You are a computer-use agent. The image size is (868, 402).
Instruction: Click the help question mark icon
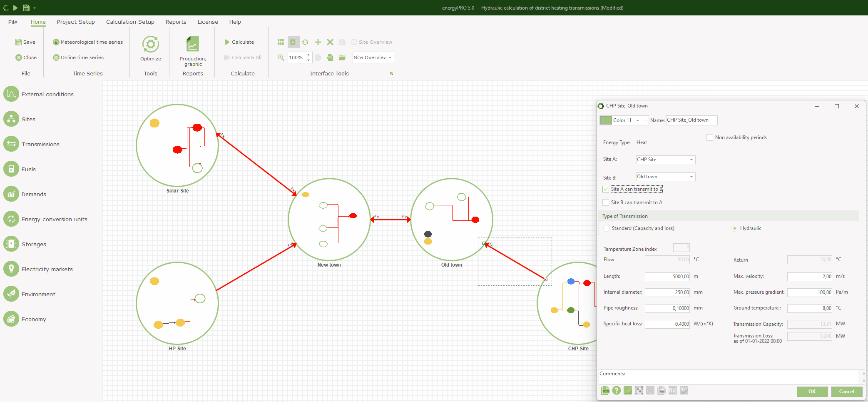[617, 390]
